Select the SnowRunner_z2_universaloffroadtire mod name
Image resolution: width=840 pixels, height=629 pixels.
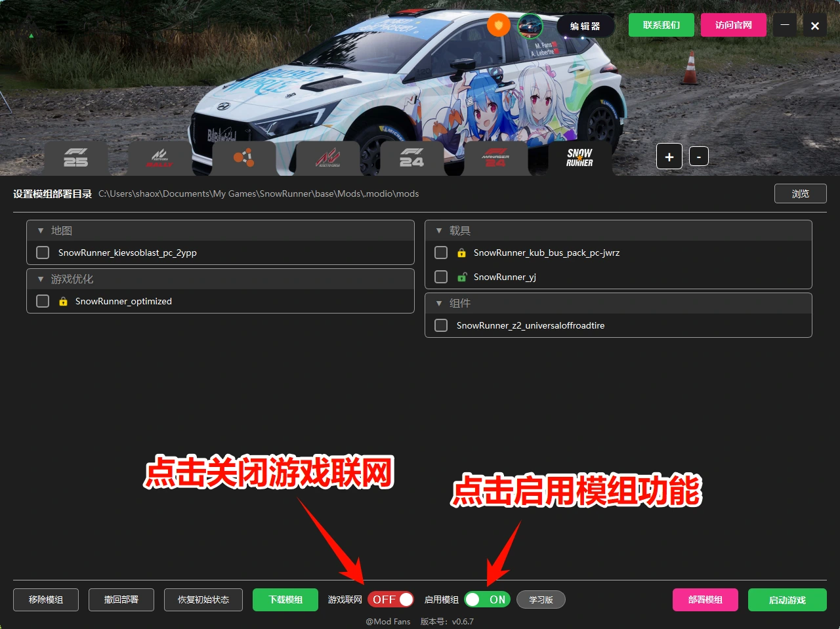tap(531, 325)
